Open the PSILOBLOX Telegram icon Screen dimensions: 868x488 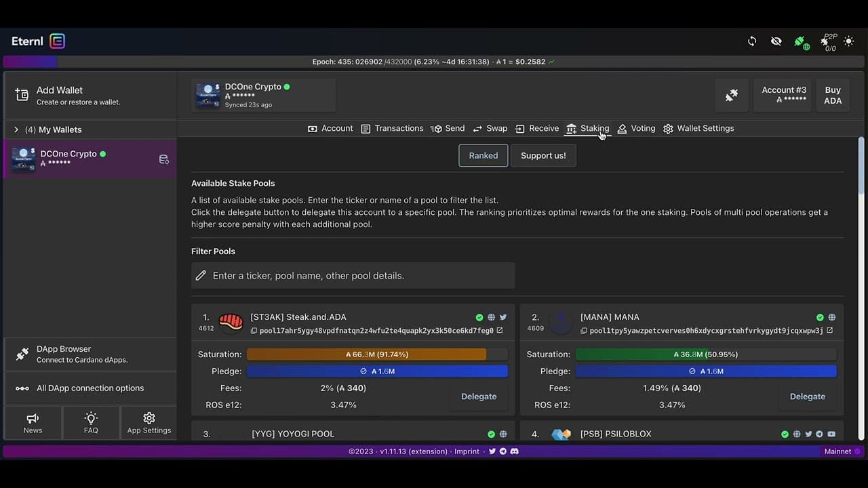(820, 434)
